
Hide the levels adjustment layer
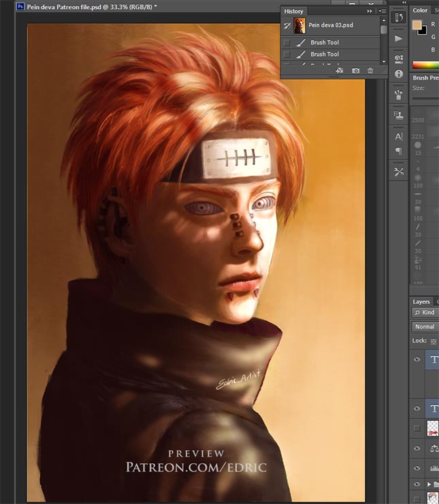click(417, 468)
